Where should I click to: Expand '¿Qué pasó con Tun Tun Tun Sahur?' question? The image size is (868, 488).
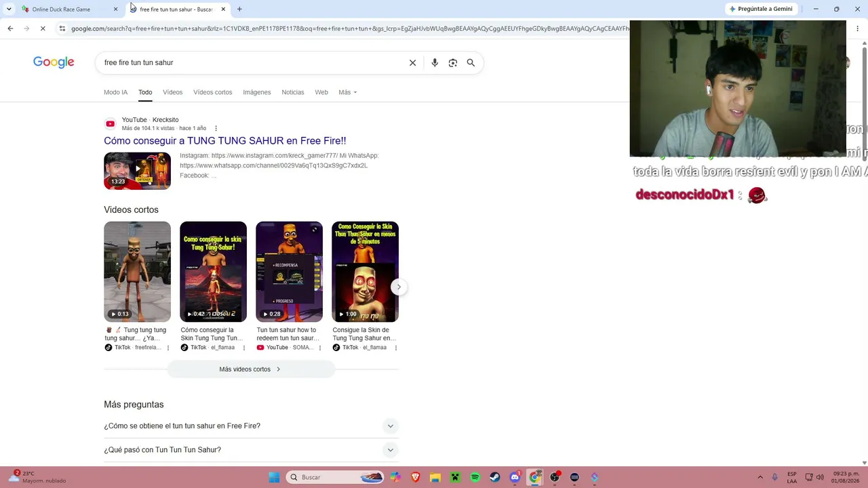click(x=251, y=450)
